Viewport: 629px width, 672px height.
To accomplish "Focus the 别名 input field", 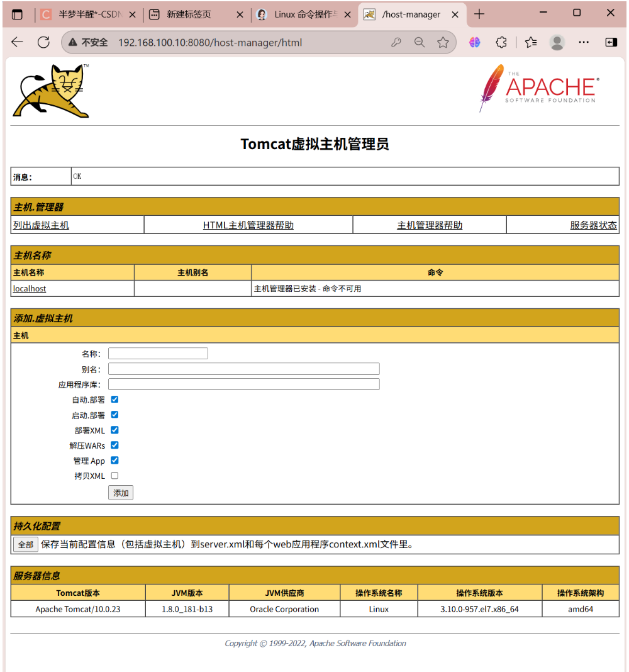I will (x=244, y=369).
